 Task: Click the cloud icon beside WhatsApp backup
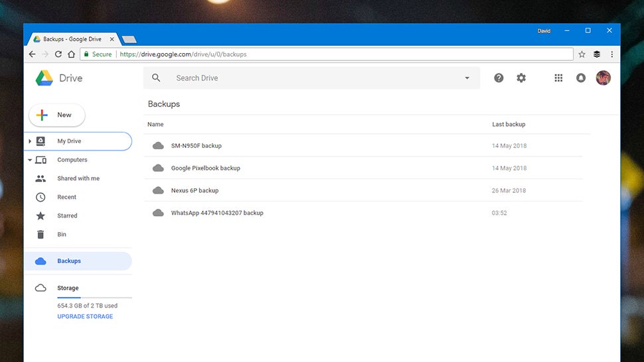coord(158,213)
